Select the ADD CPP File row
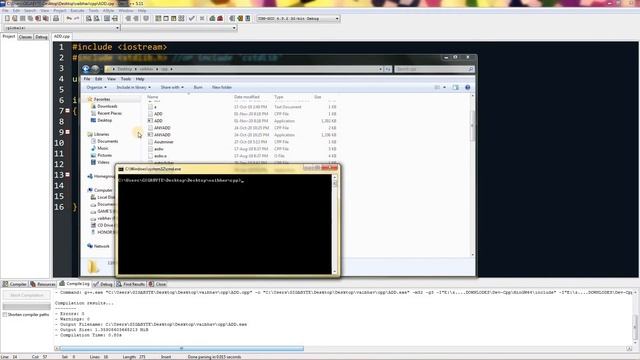 click(x=242, y=114)
